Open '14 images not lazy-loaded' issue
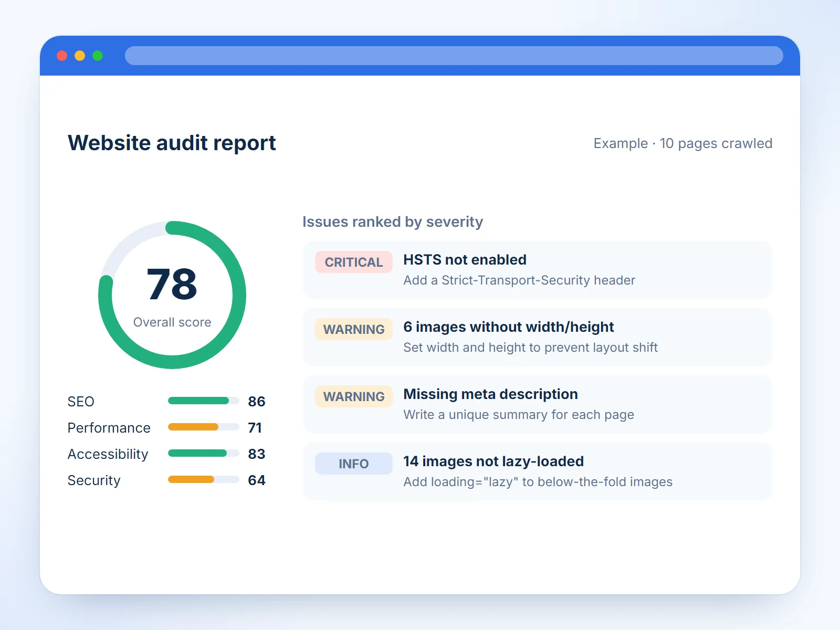Image resolution: width=840 pixels, height=630 pixels. click(x=493, y=461)
